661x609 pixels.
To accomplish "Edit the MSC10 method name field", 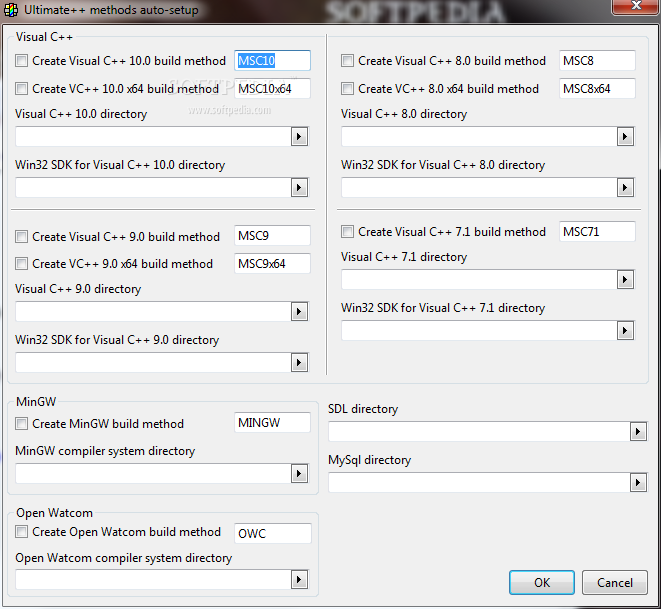I will click(x=272, y=61).
